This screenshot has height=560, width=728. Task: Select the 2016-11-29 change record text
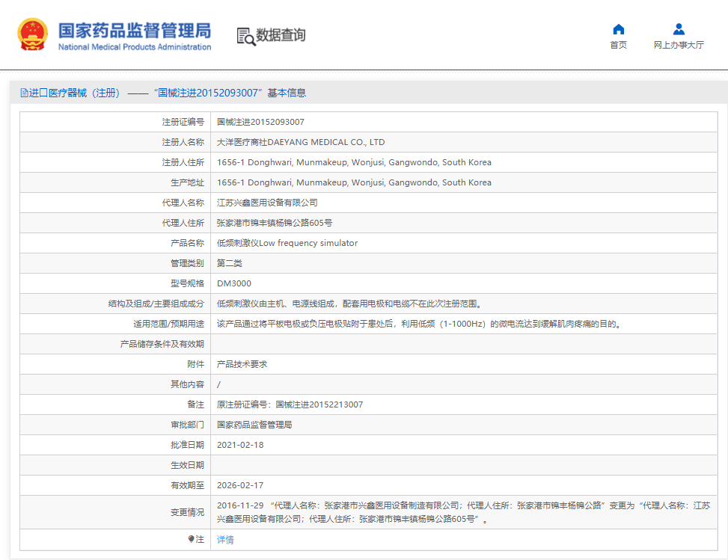[463, 512]
